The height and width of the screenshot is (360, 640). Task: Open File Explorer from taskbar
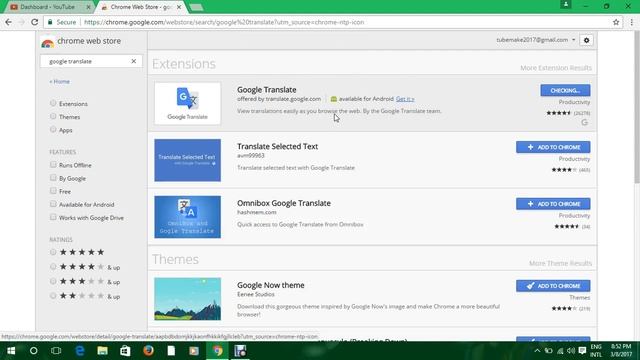(102, 351)
